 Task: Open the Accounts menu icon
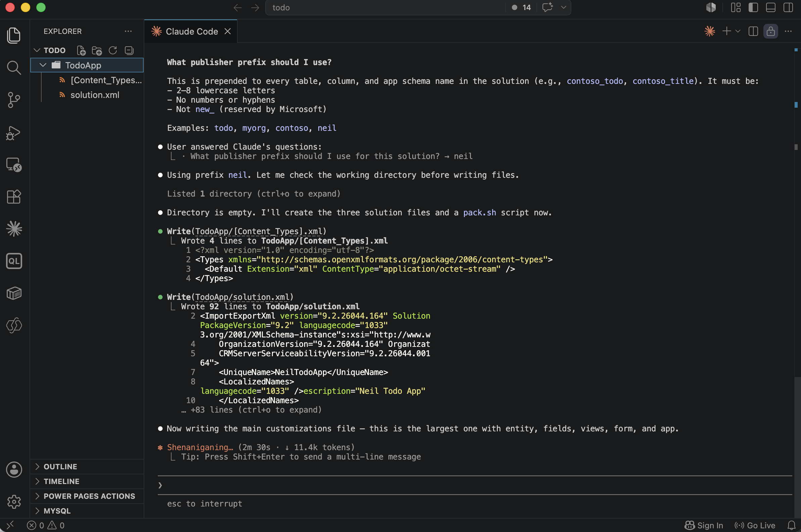[x=14, y=470]
